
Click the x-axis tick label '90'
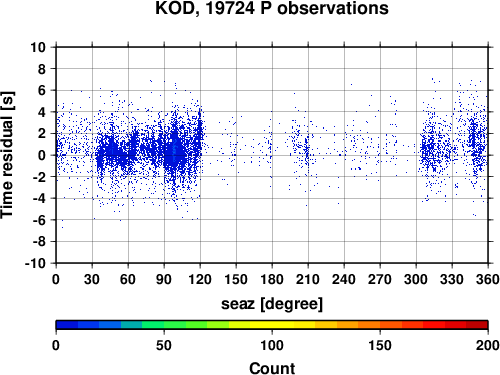point(164,279)
